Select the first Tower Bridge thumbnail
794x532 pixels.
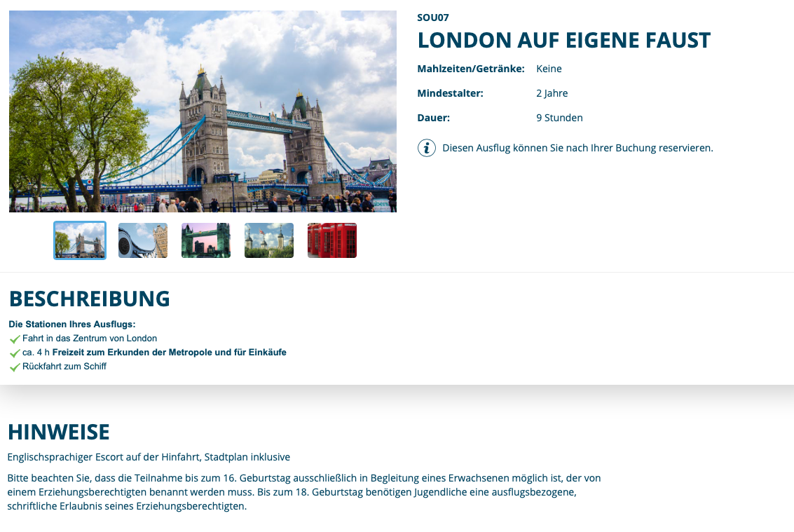(x=80, y=240)
